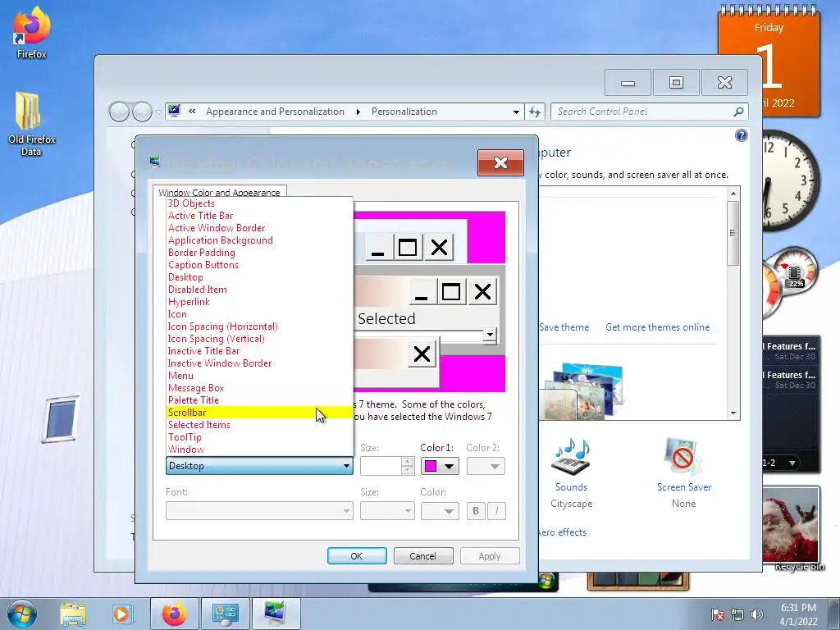This screenshot has height=630, width=840.
Task: Pick Inactive Window Border entry
Action: pyautogui.click(x=260, y=363)
